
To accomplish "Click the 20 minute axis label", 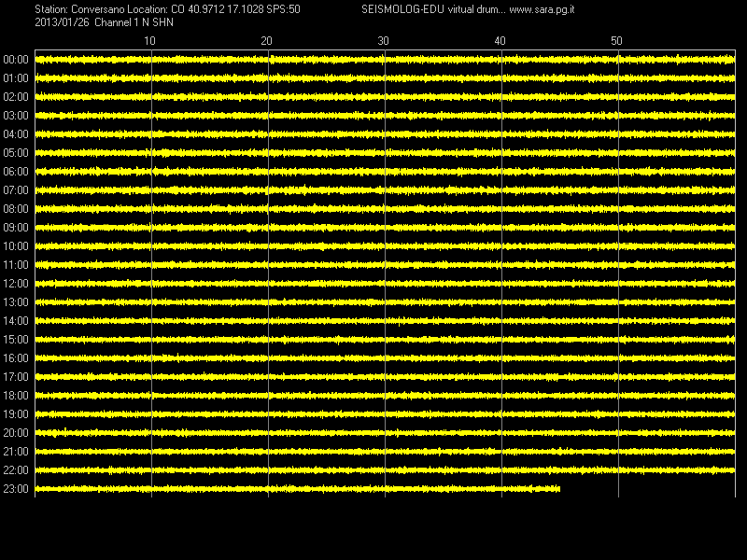I will (266, 41).
